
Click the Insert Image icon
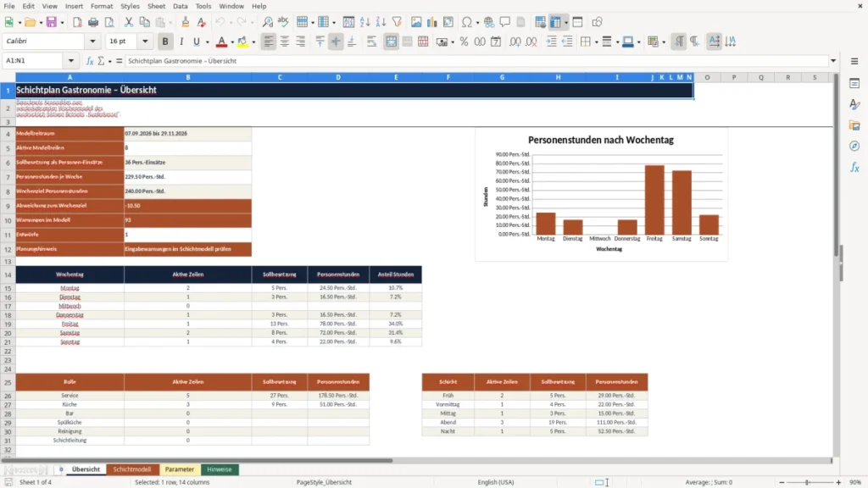[416, 22]
